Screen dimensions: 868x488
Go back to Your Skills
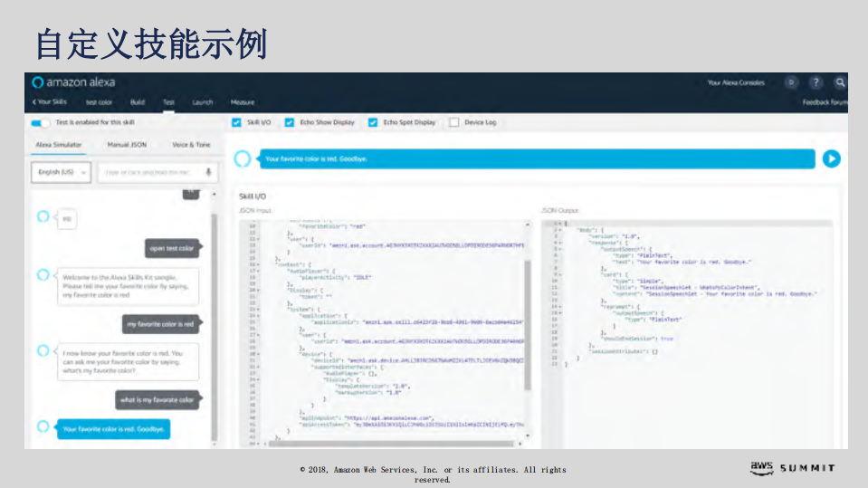[x=49, y=102]
